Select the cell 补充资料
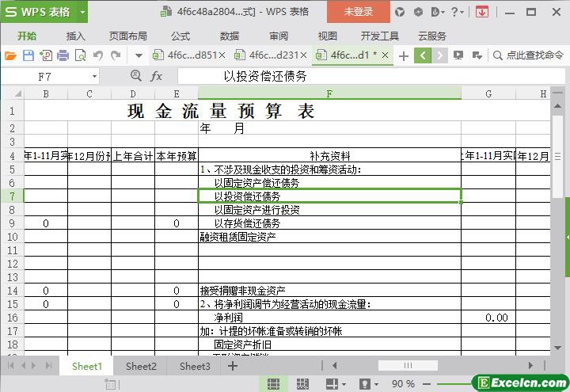This screenshot has width=570, height=392. click(329, 156)
